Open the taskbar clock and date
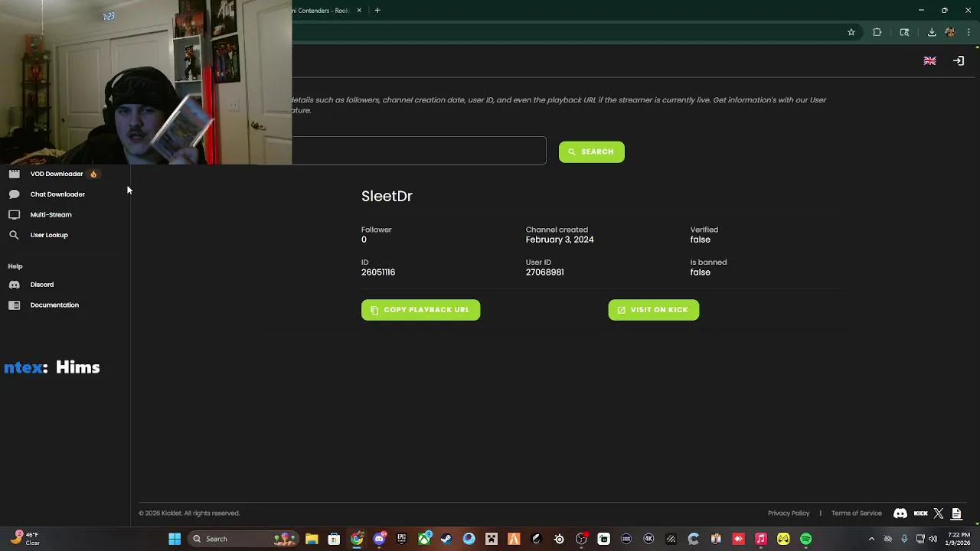 (959, 539)
